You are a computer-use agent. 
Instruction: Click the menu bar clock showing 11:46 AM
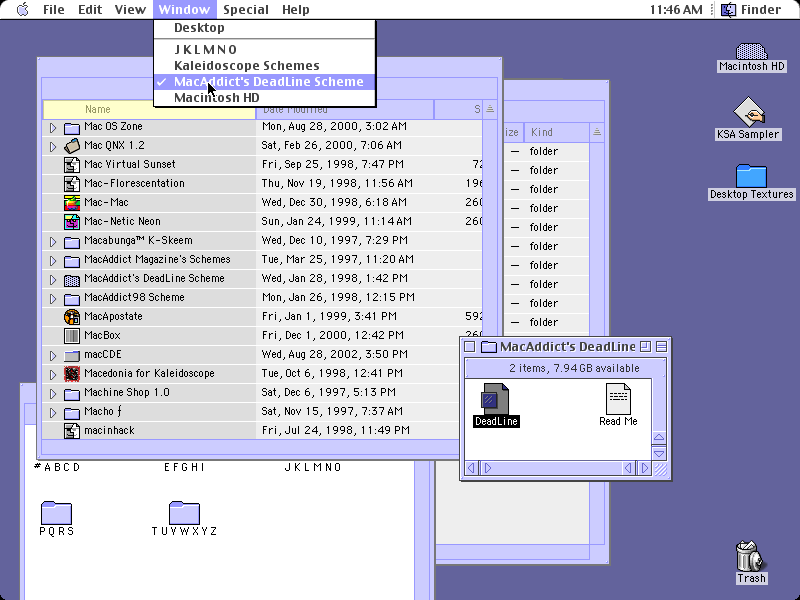(x=676, y=9)
